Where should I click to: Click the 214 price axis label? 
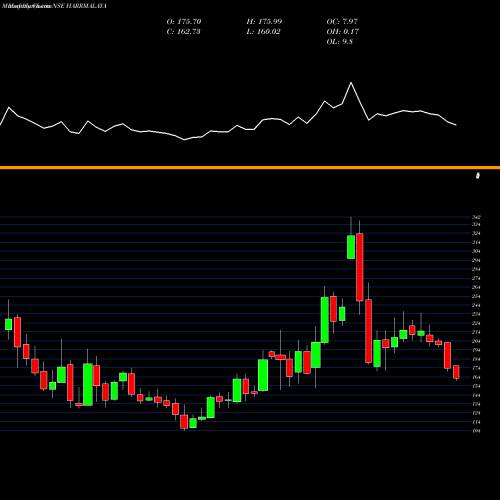point(476,332)
